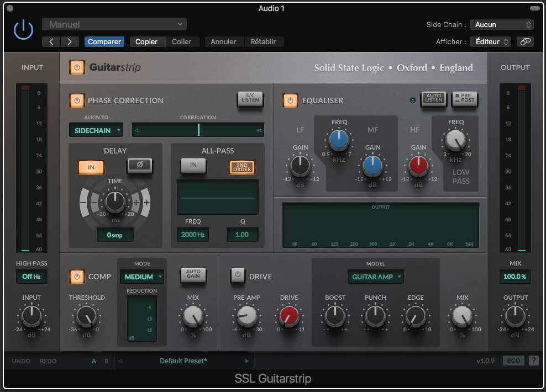Click the delay phase invert Ø button

(x=140, y=165)
